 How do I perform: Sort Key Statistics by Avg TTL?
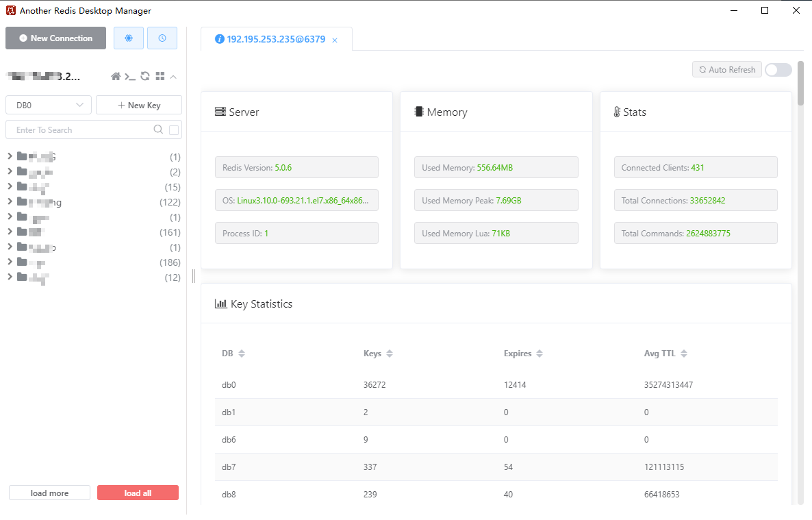coord(684,354)
